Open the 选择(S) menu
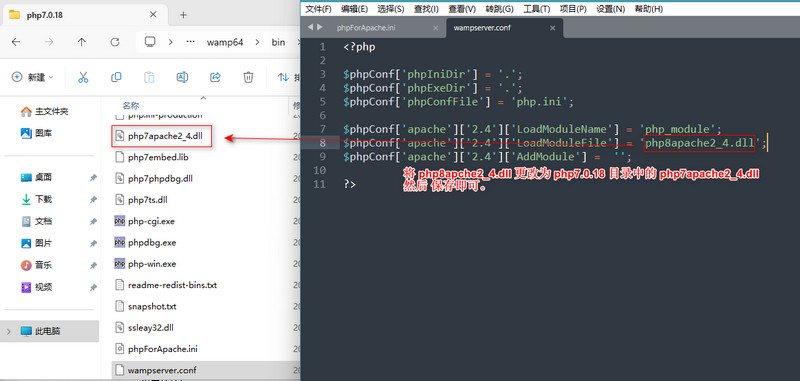Viewport: 800px width, 381px height. [x=391, y=9]
